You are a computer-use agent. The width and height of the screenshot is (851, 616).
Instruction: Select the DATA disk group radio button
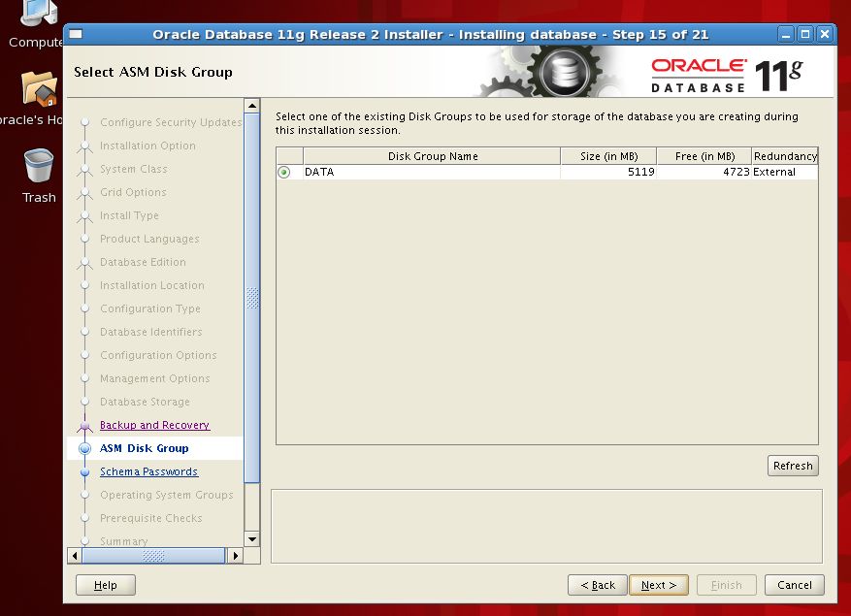[x=284, y=172]
